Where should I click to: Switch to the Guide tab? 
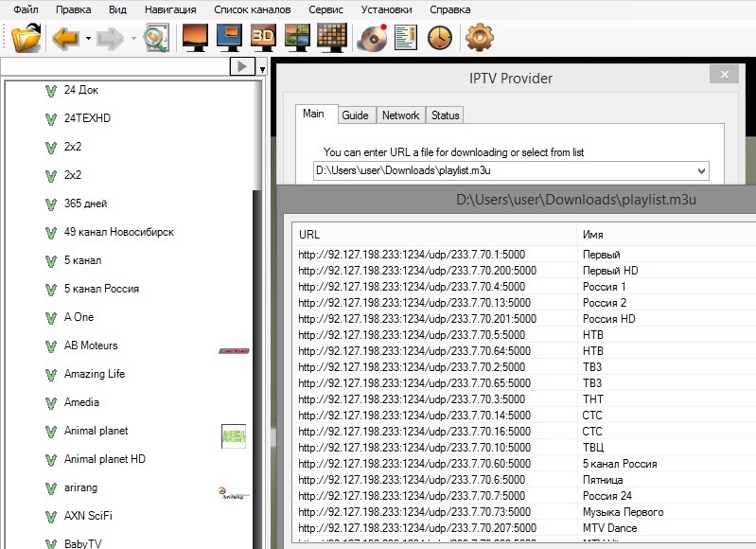(x=355, y=115)
